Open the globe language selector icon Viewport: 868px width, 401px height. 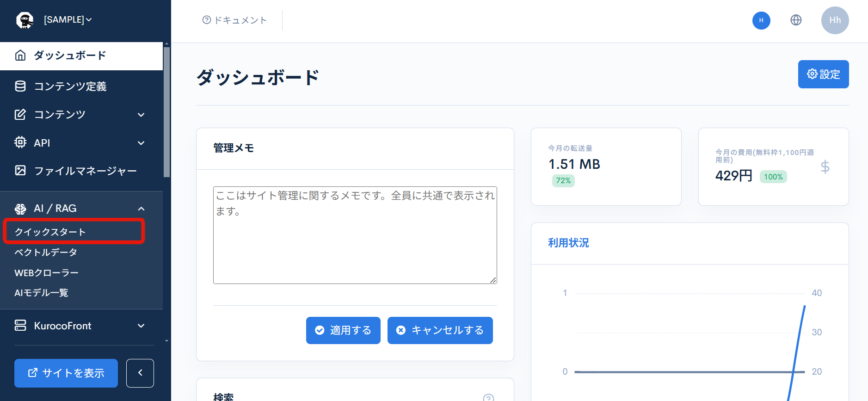[796, 20]
